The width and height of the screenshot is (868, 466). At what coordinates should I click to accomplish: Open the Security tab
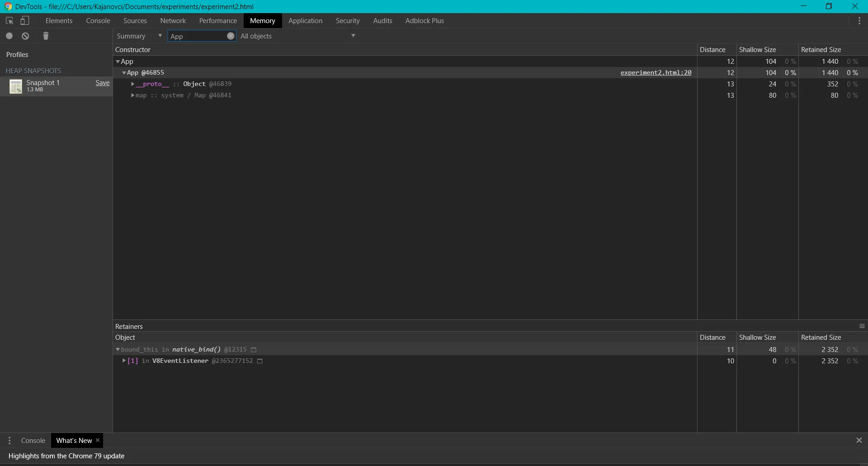coord(348,21)
